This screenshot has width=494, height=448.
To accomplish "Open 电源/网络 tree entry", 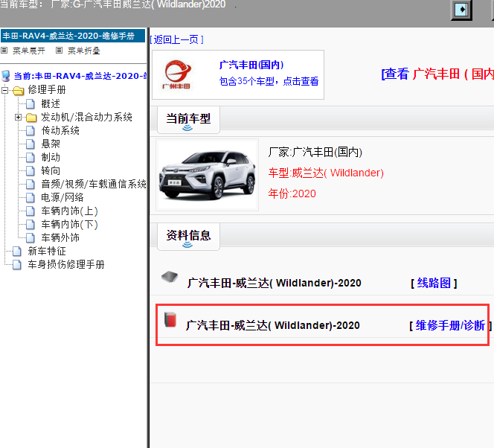I will point(62,197).
